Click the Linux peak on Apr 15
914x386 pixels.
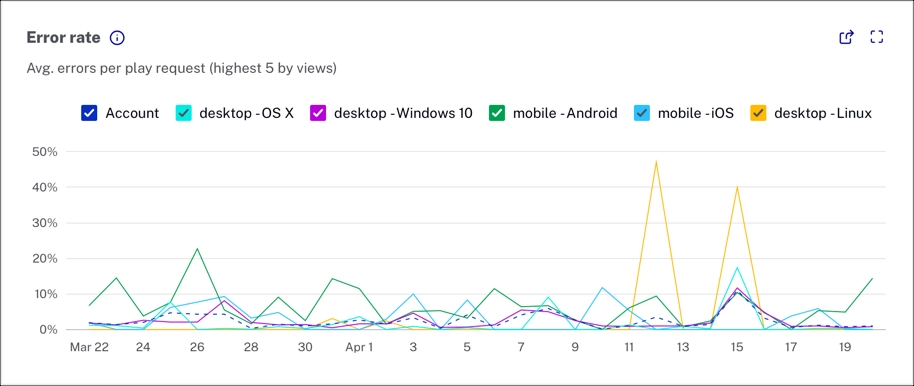[737, 187]
